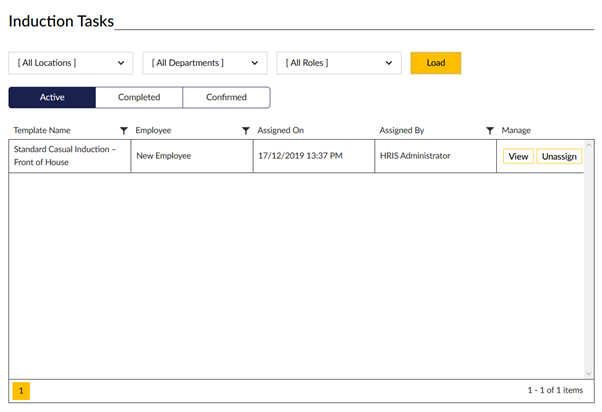Viewport: 602px width, 412px height.
Task: Click the '17/12/2019 13:37 PM' cell
Action: (x=314, y=156)
